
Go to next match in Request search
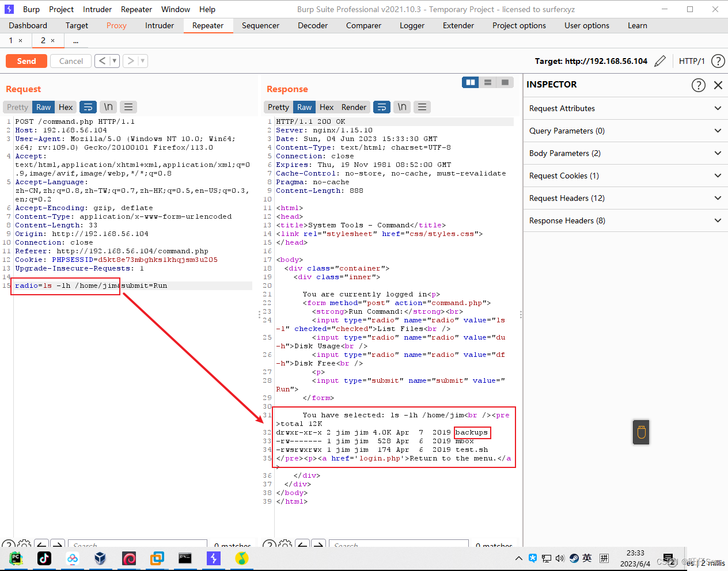58,543
